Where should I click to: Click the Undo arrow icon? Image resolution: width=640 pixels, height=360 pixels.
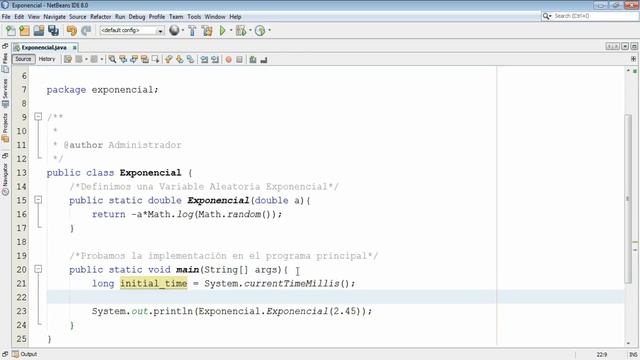[x=71, y=31]
